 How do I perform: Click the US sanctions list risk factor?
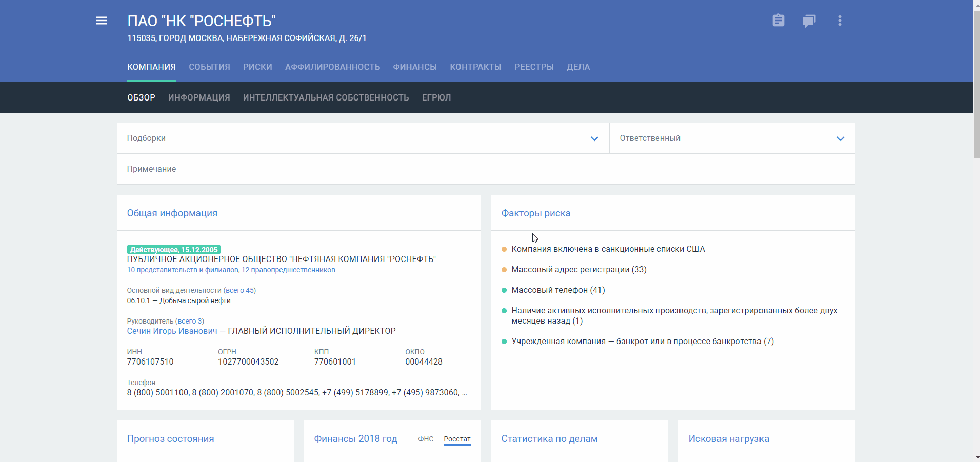click(x=608, y=249)
